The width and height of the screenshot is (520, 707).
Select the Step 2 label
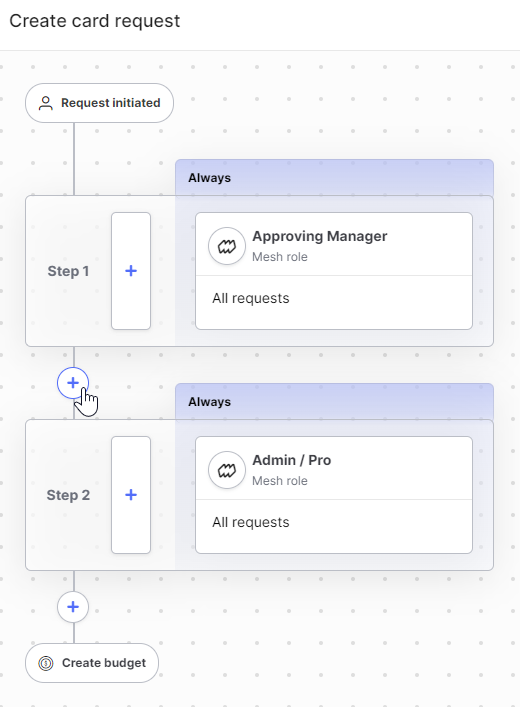click(x=68, y=496)
